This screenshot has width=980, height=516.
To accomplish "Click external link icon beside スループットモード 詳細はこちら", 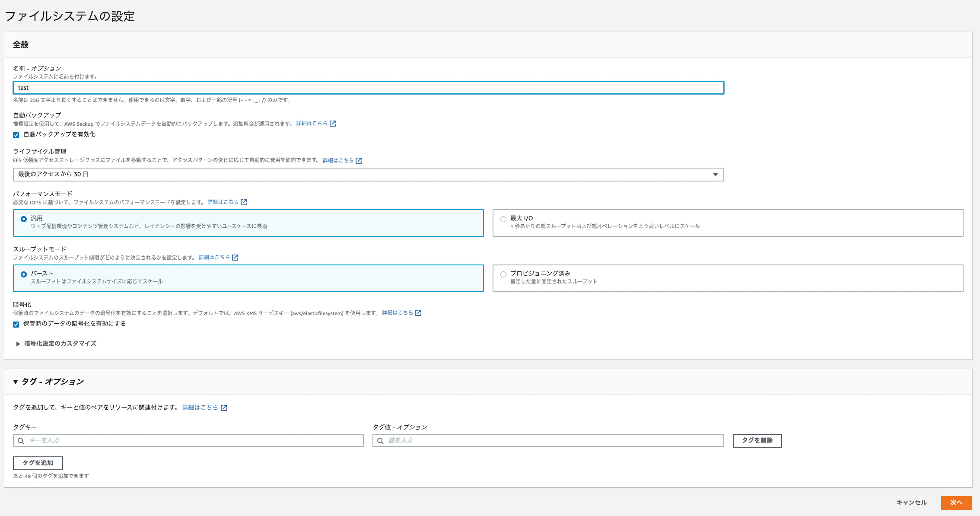I will click(x=235, y=258).
